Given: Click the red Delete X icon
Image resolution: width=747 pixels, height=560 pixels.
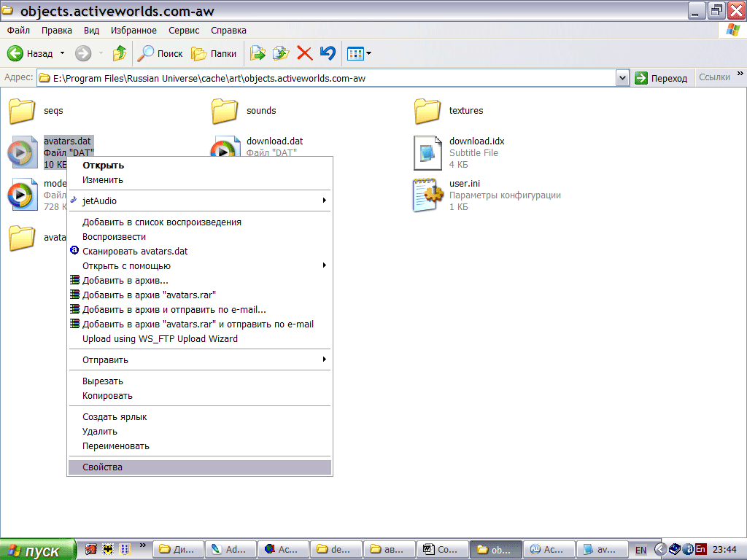Looking at the screenshot, I should (x=304, y=53).
